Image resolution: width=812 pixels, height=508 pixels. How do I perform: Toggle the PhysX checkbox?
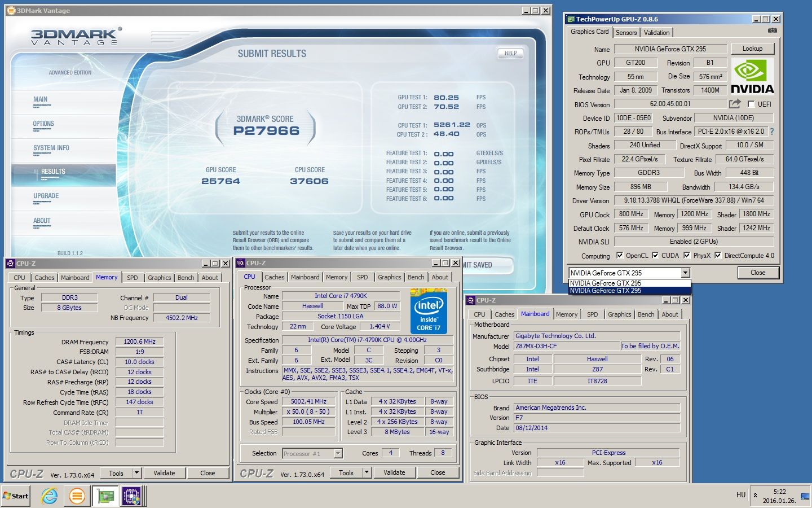[687, 255]
